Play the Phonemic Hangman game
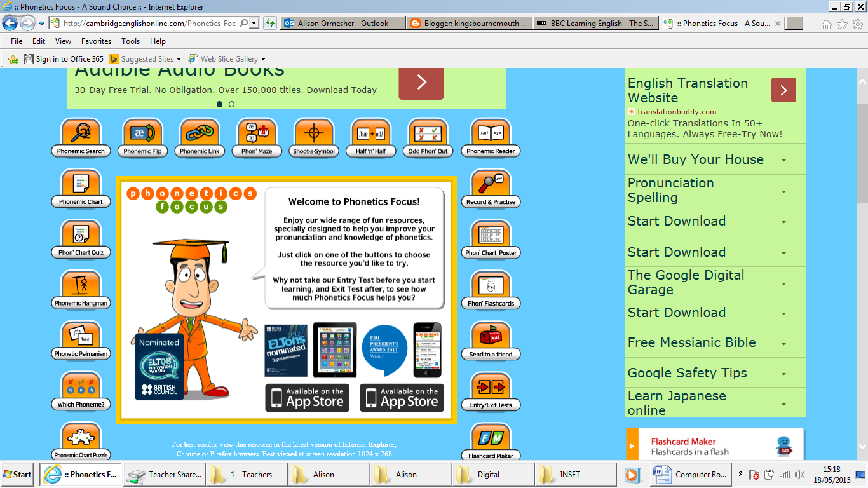The height and width of the screenshot is (488, 868). pos(81,290)
